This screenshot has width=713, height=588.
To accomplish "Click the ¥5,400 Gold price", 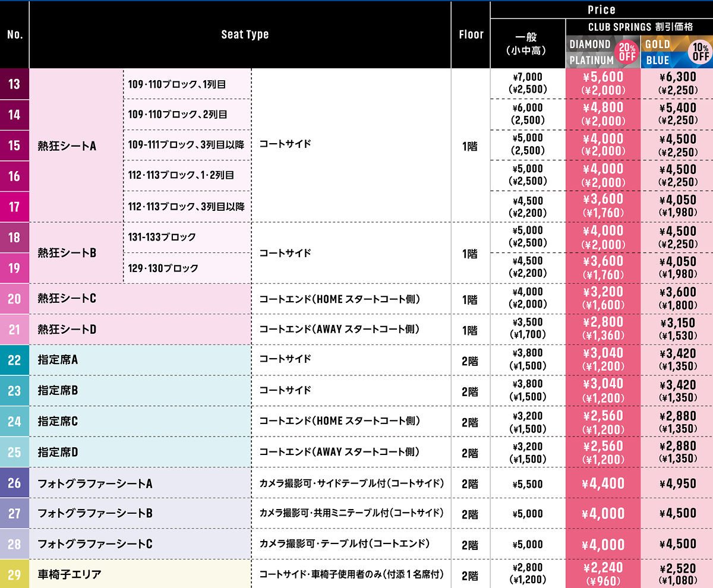I will click(678, 108).
